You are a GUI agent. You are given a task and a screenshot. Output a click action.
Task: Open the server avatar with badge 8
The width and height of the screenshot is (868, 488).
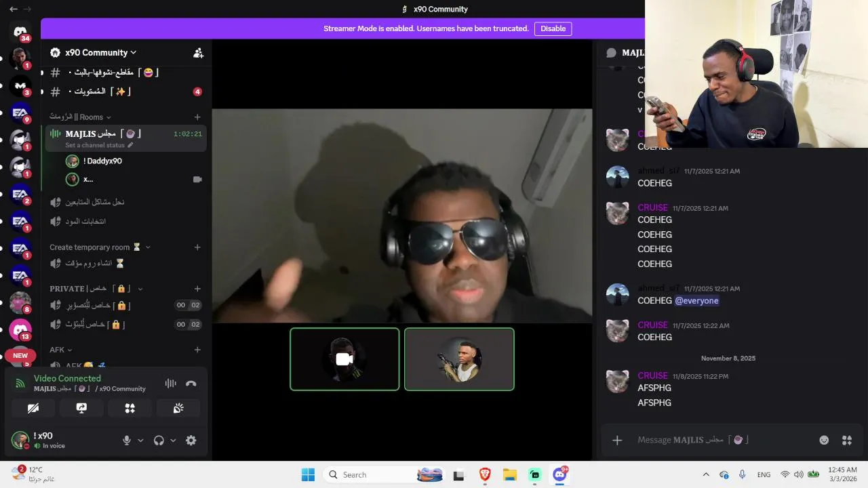click(x=20, y=303)
